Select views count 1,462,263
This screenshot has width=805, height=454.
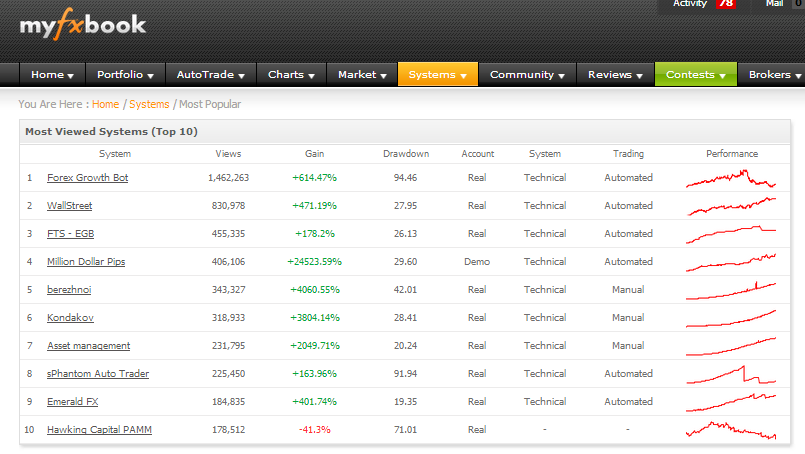click(x=228, y=178)
